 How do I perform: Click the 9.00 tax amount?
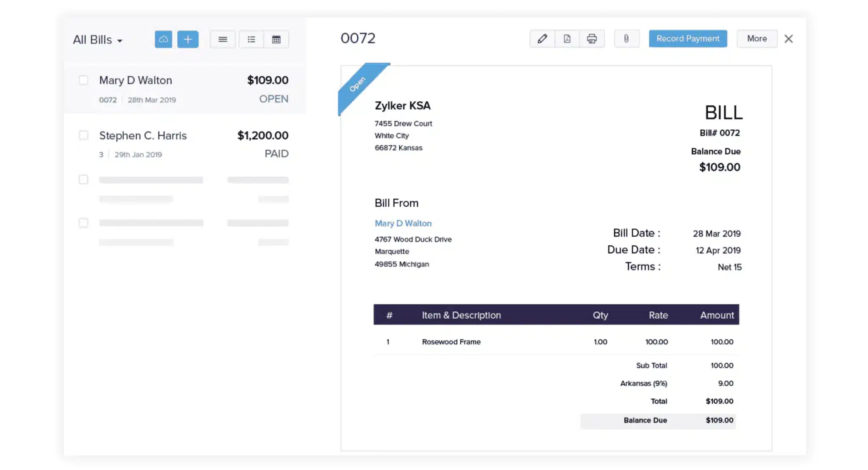click(x=726, y=383)
